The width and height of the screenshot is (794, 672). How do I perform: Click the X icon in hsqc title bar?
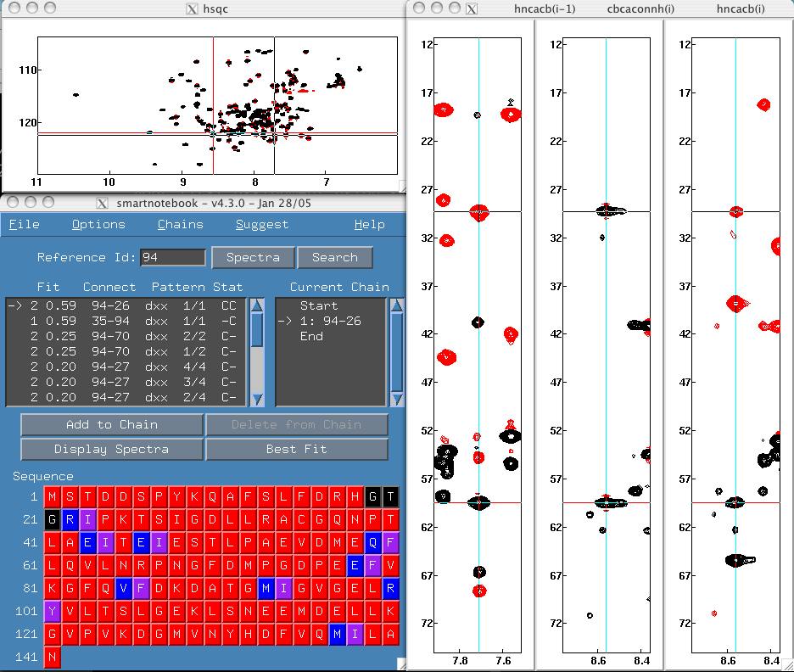point(193,9)
